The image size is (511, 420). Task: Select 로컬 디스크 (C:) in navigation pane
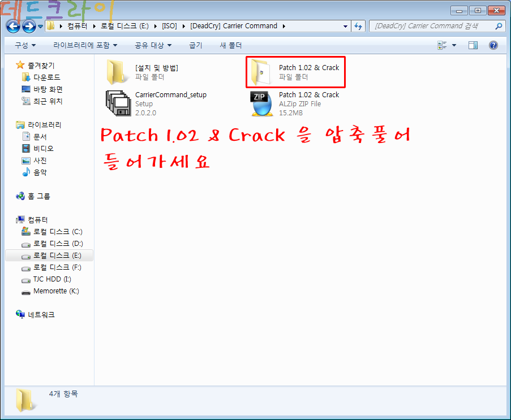pyautogui.click(x=58, y=232)
